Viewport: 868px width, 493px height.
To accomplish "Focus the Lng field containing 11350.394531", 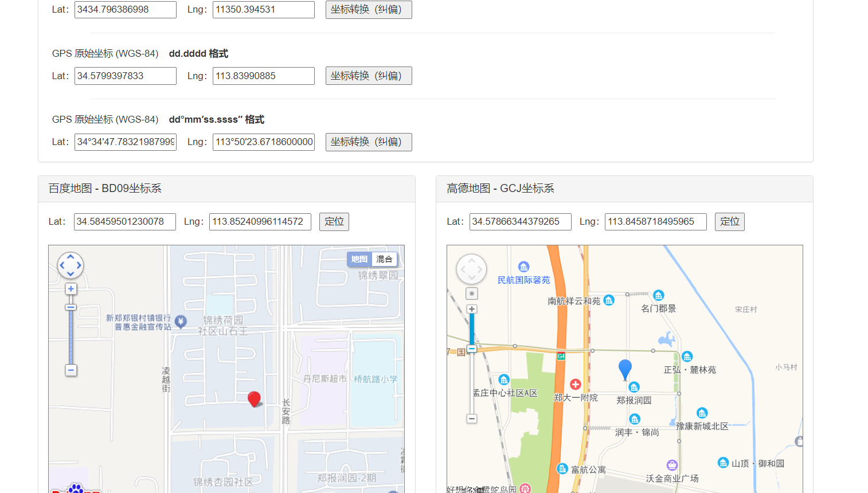I will pyautogui.click(x=264, y=10).
